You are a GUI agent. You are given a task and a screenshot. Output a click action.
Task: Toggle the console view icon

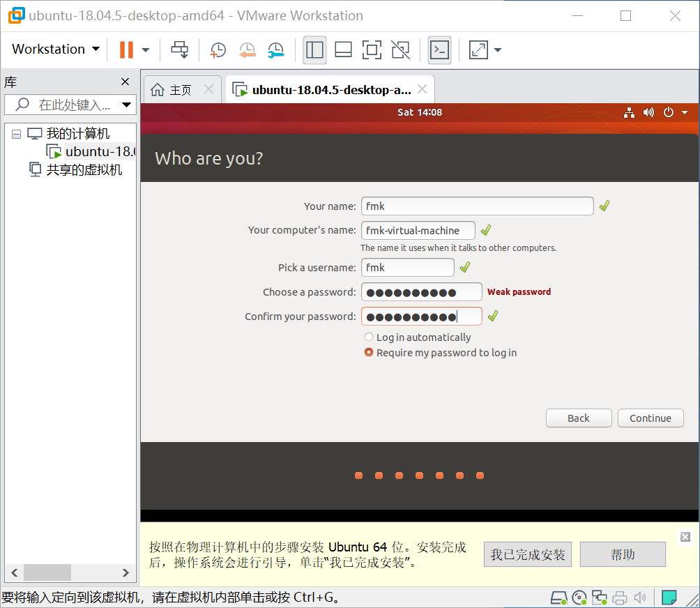click(439, 50)
